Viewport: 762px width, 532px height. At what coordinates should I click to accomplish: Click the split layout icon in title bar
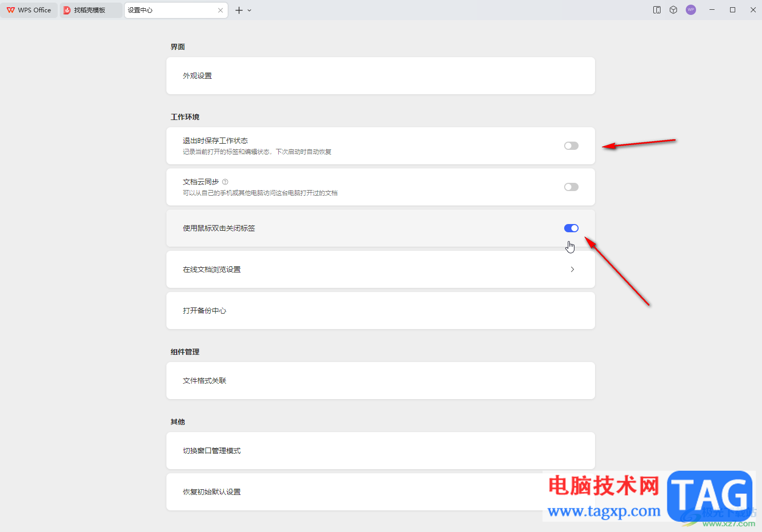(657, 10)
